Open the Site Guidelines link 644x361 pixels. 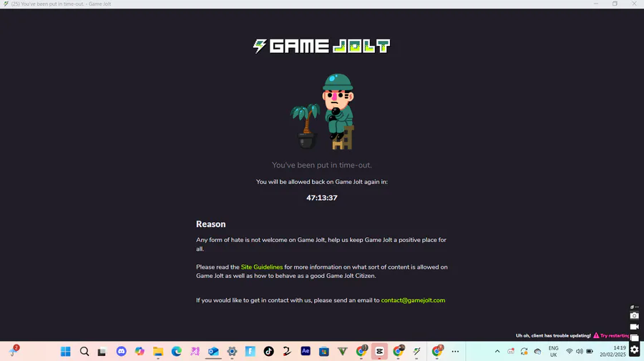pos(262,267)
